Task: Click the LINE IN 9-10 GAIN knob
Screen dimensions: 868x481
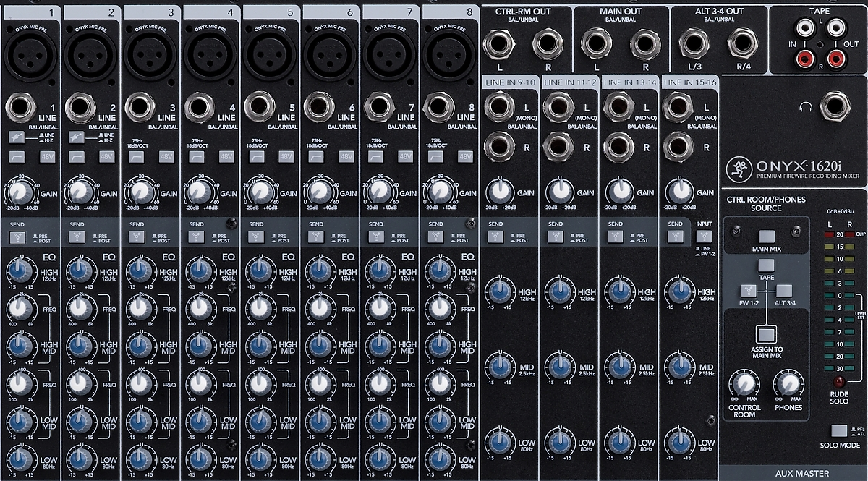Action: 498,191
